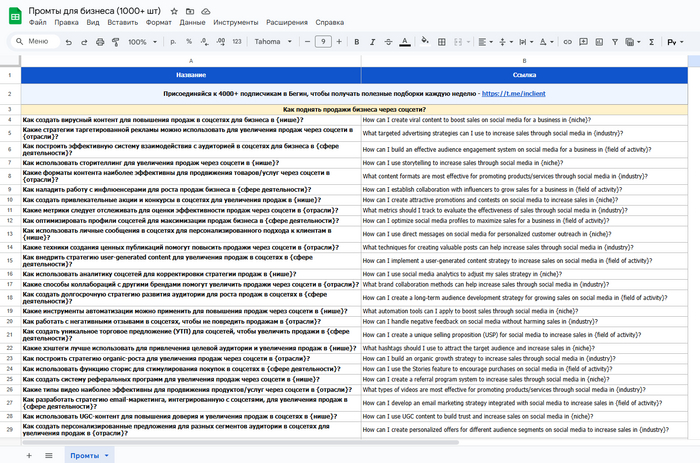
Task: Click the Undo icon in toolbar
Action: tap(68, 42)
